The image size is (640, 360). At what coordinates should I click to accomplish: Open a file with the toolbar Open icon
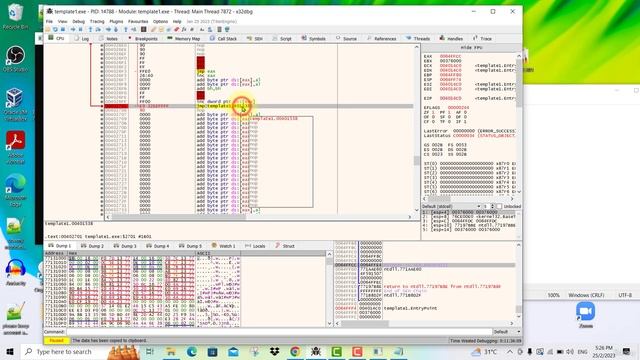(x=48, y=29)
